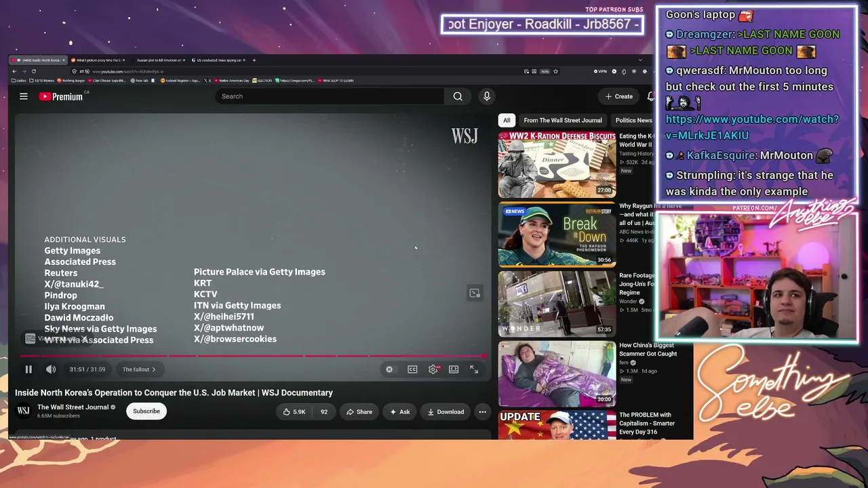Toggle closed captions CC button
Viewport: 868px width, 488px height.
click(412, 369)
